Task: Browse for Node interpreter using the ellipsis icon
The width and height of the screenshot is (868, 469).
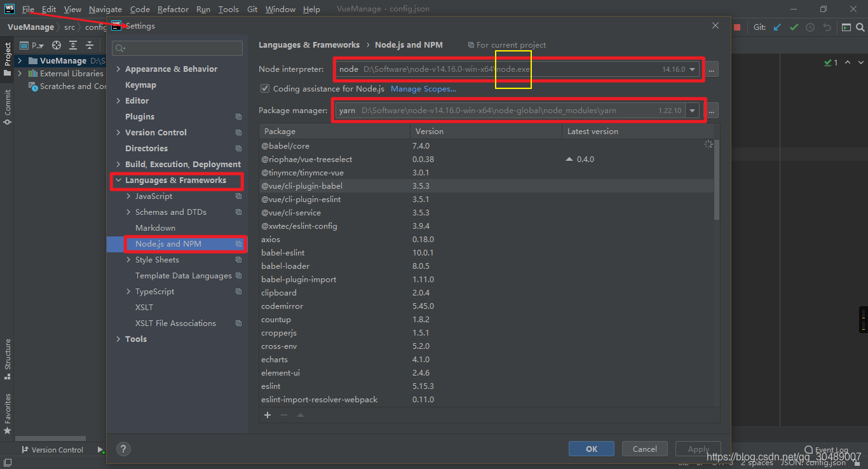Action: [711, 69]
